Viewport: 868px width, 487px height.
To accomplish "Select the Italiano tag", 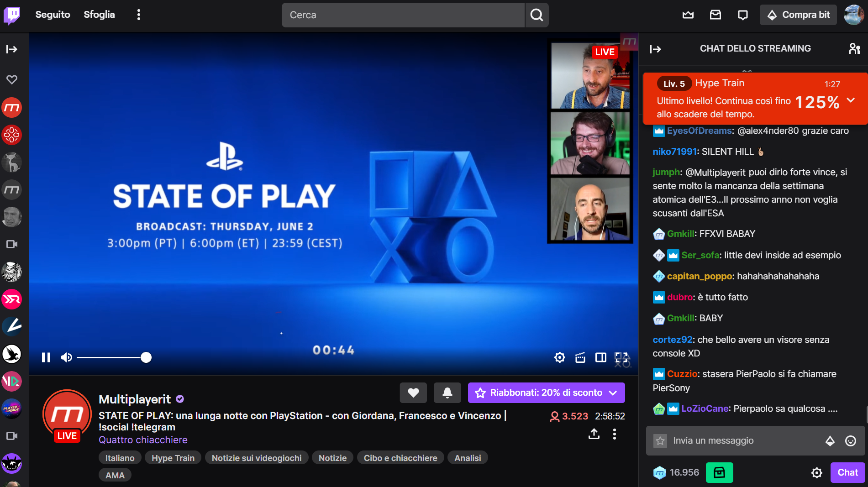I will [120, 458].
